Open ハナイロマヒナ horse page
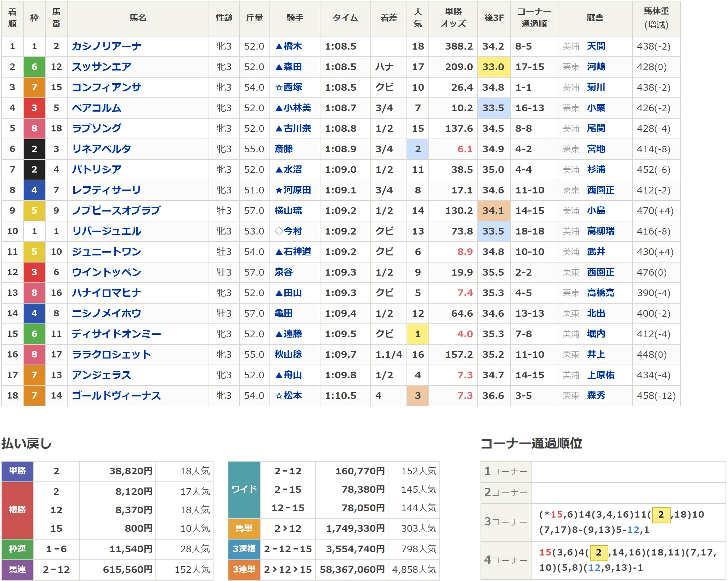 click(106, 293)
